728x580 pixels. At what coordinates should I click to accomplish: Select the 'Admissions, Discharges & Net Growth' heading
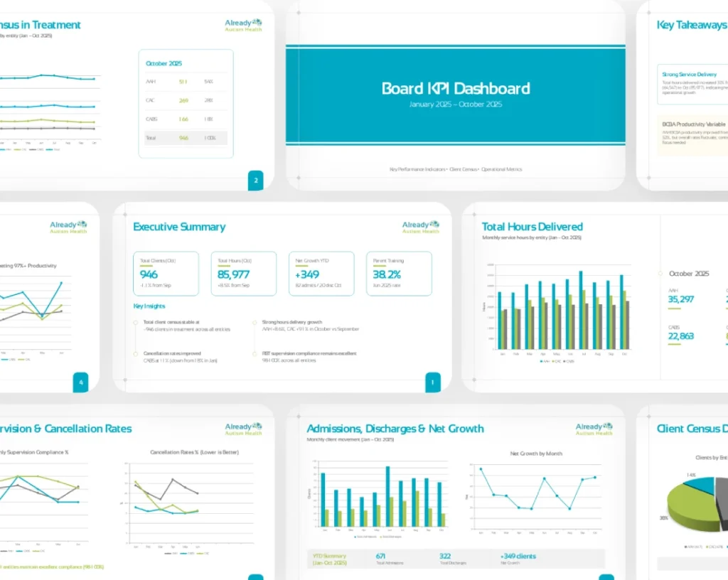click(x=395, y=429)
